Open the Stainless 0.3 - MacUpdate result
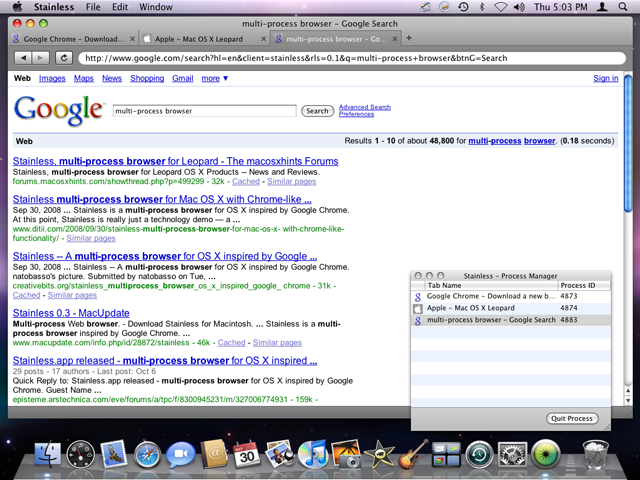This screenshot has width=640, height=480. (x=71, y=313)
